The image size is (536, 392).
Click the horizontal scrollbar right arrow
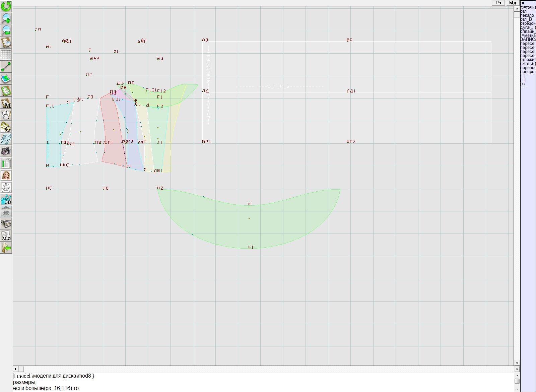click(517, 369)
